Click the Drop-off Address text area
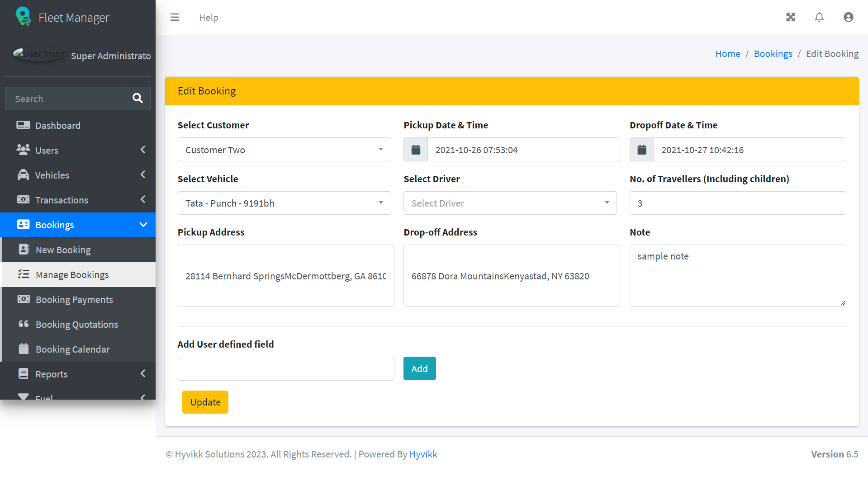The width and height of the screenshot is (868, 481). (x=512, y=275)
